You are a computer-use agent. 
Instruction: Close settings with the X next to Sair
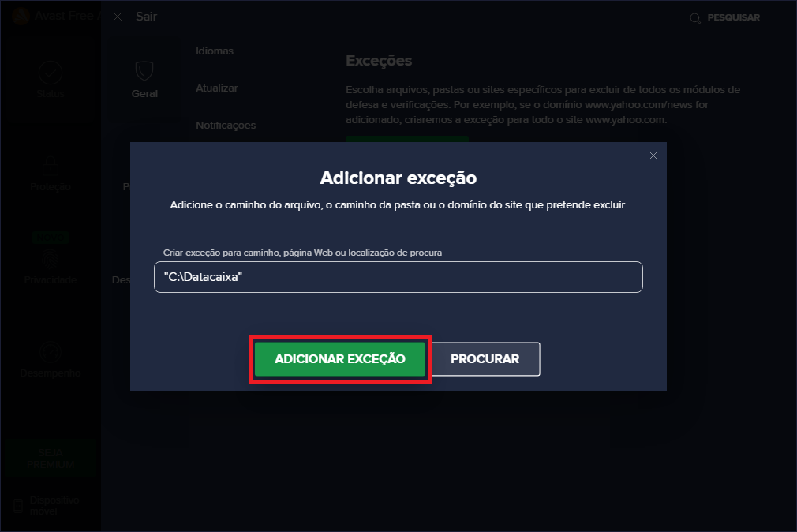(x=118, y=17)
